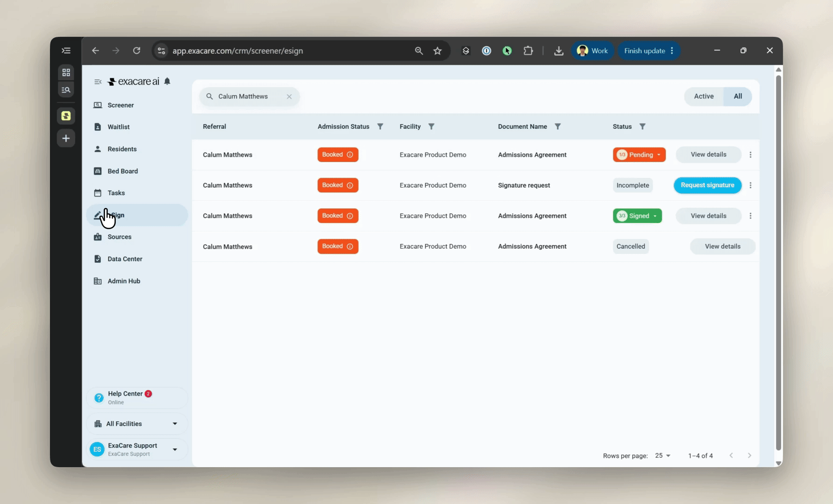The image size is (833, 504).
Task: Click the green cursor extension icon
Action: pyautogui.click(x=507, y=51)
